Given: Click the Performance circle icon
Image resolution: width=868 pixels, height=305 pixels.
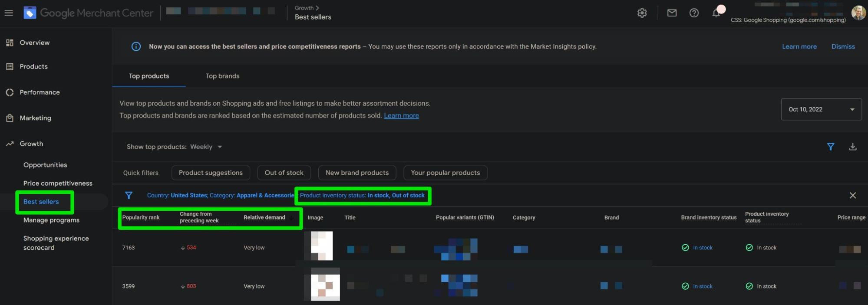Looking at the screenshot, I should 10,92.
